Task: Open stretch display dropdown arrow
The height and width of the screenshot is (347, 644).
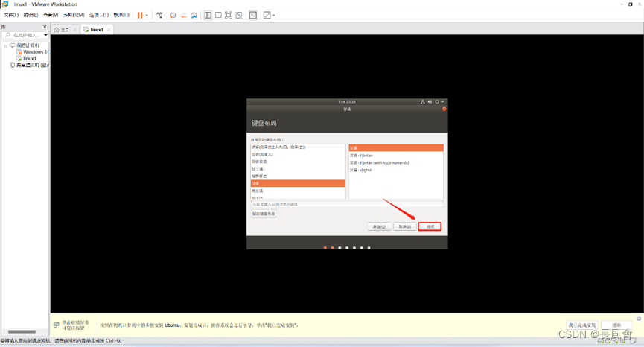Action: pos(274,15)
